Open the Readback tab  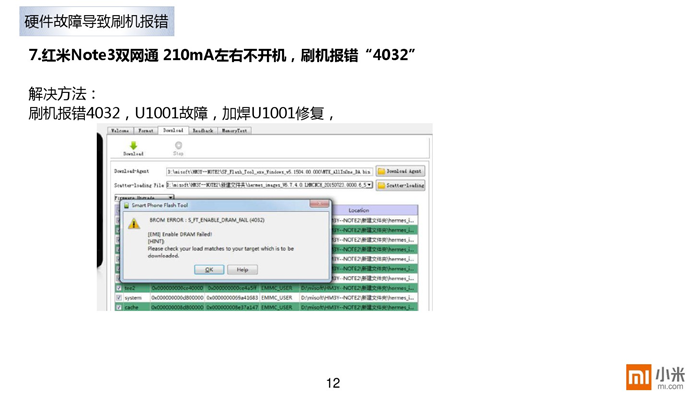203,131
